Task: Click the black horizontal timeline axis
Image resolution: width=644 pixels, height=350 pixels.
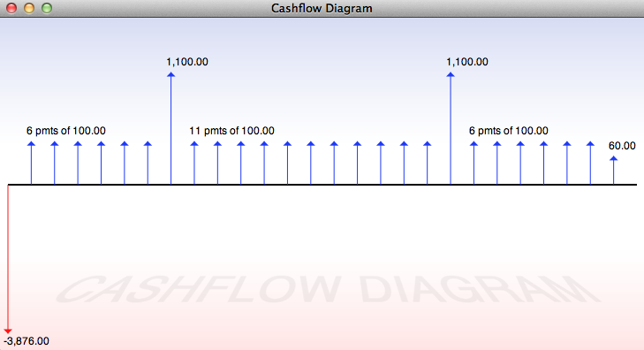Action: (322, 185)
